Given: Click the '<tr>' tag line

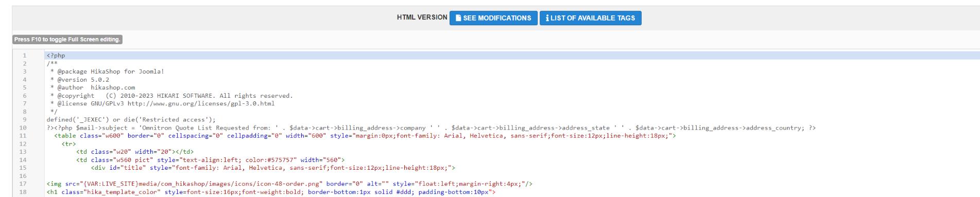Looking at the screenshot, I should 68,144.
